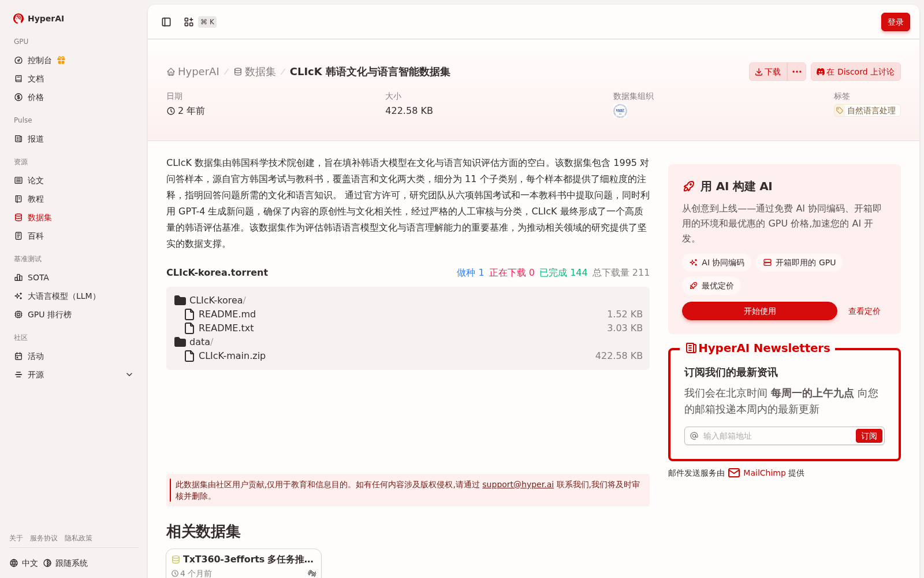924x578 pixels.
Task: Open the 隐私政策 footer link
Action: coord(79,538)
